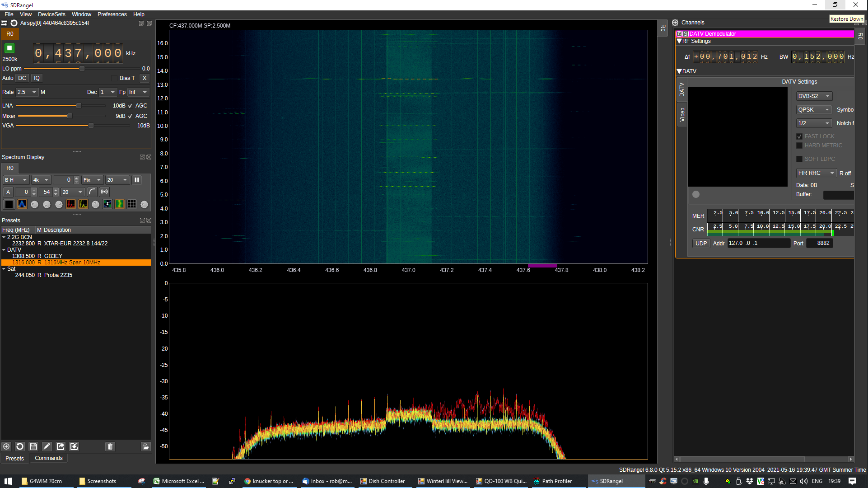Enable the Bias T checkbox
This screenshot has width=868, height=488.
click(114, 78)
